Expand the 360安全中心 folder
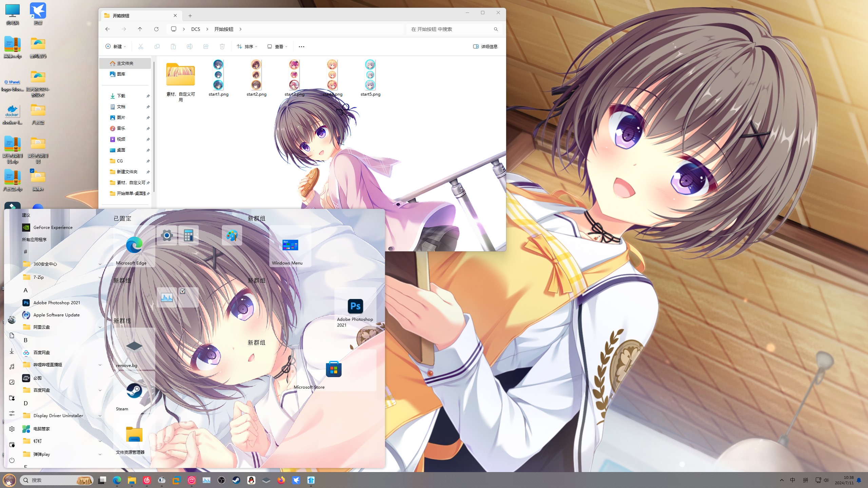Viewport: 868px width, 488px height. click(100, 264)
